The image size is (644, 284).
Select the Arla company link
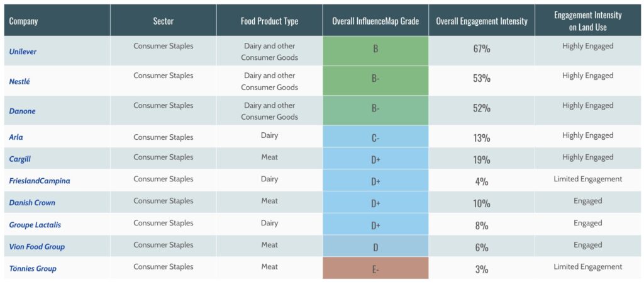16,137
